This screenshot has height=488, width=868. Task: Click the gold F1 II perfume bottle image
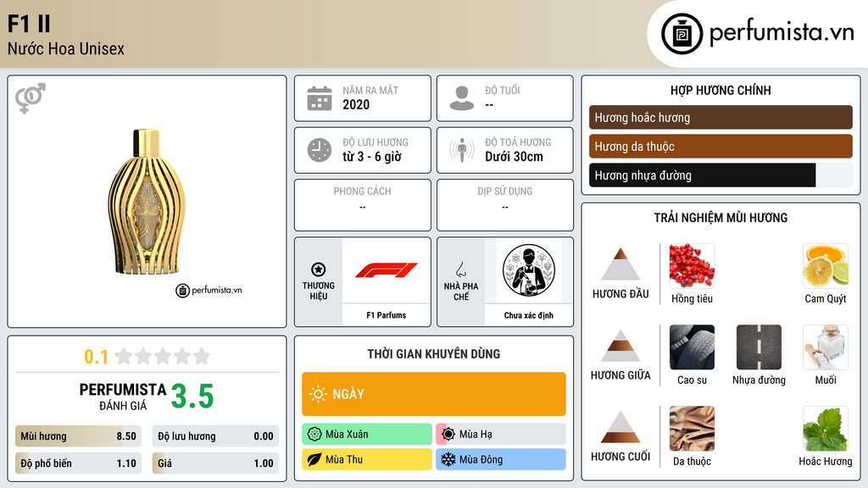(147, 202)
